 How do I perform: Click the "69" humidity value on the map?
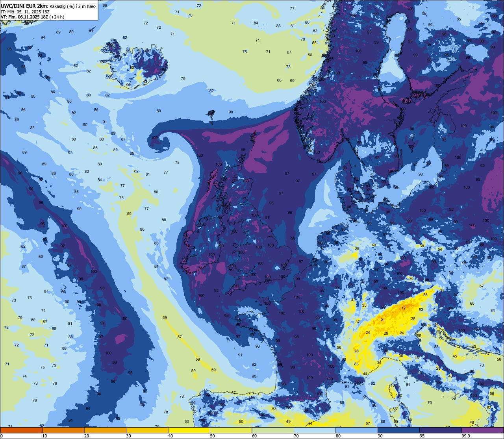click(292, 81)
